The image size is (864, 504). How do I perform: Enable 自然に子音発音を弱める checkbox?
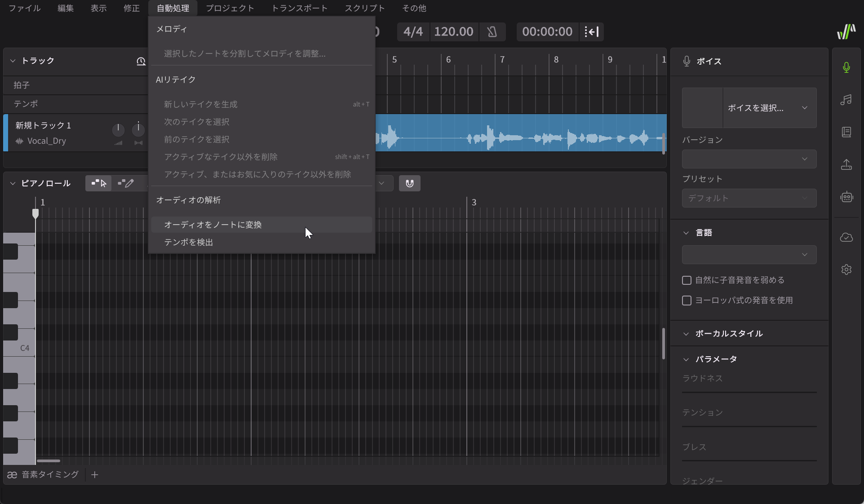point(687,280)
